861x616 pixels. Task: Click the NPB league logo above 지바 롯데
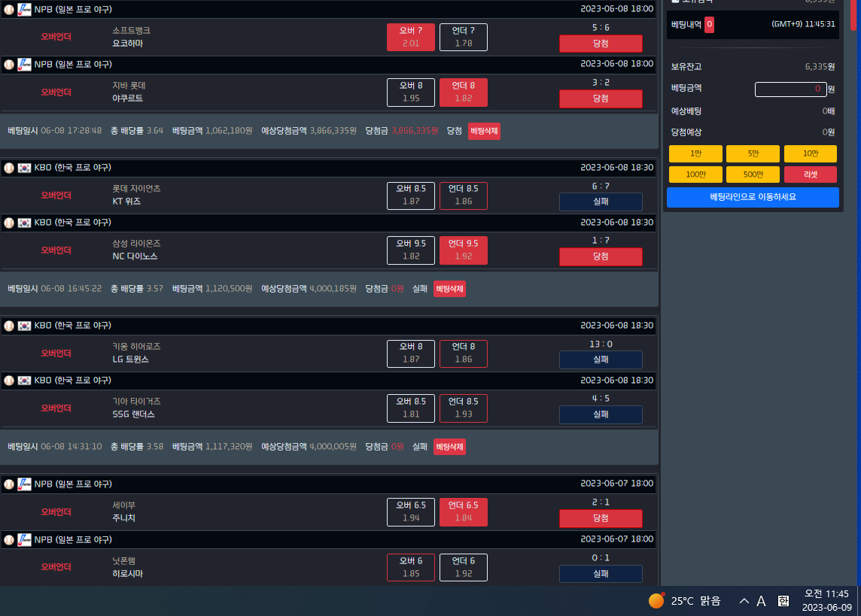click(24, 65)
